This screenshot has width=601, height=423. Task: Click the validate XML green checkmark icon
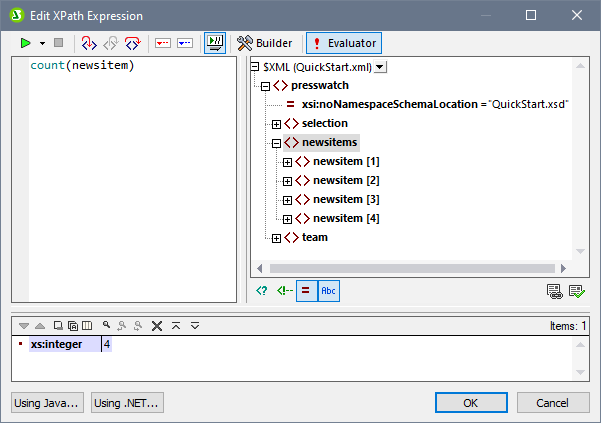575,291
